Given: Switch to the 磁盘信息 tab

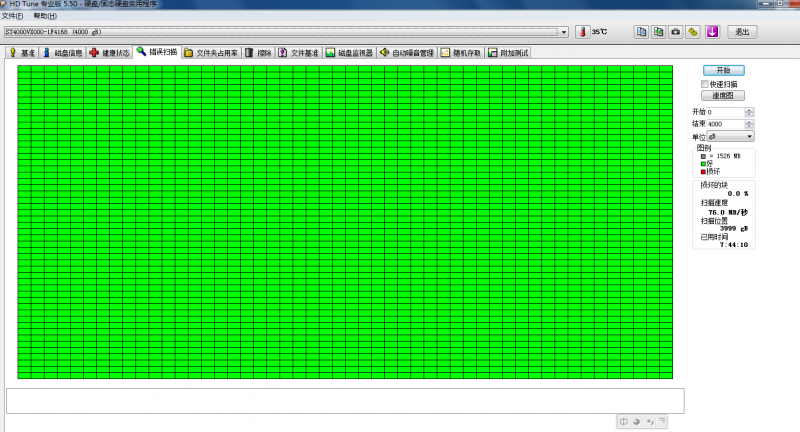Looking at the screenshot, I should click(62, 53).
